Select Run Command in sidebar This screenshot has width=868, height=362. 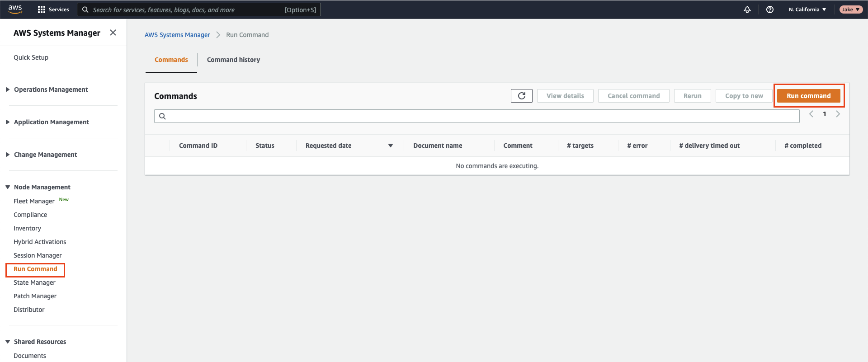point(35,269)
